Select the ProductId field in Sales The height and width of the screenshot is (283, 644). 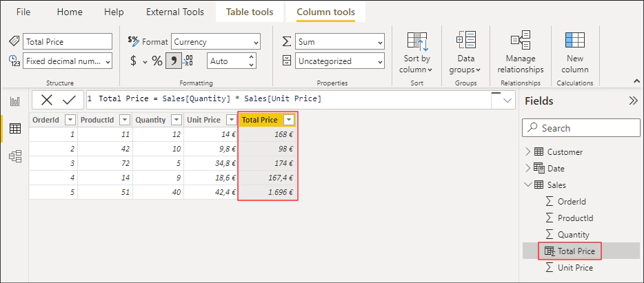coord(575,218)
